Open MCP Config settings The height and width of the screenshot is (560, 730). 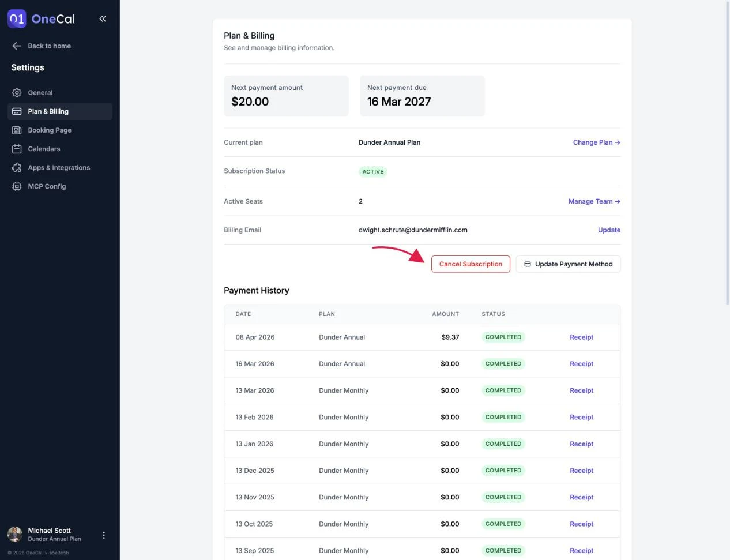click(x=60, y=186)
